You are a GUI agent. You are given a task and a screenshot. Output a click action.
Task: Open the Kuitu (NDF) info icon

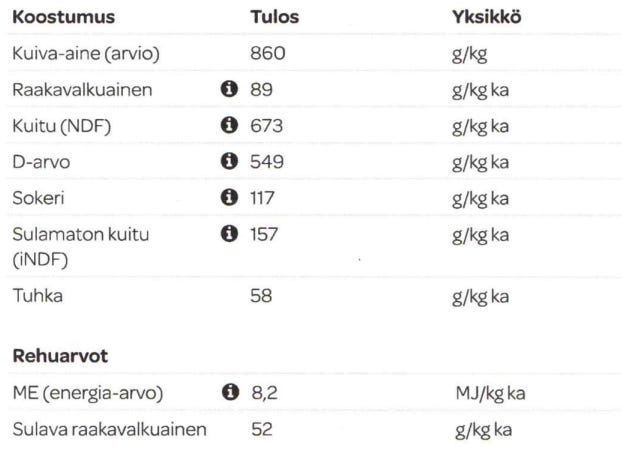pyautogui.click(x=228, y=125)
